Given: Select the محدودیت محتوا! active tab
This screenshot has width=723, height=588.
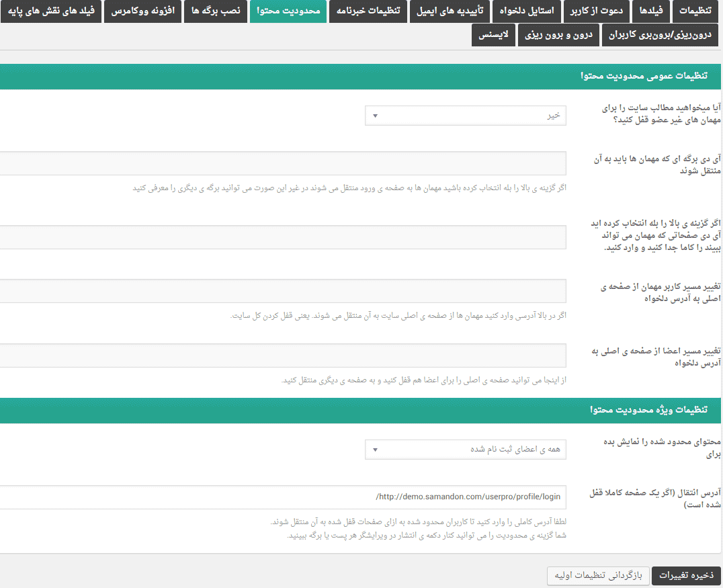Looking at the screenshot, I should [x=288, y=11].
